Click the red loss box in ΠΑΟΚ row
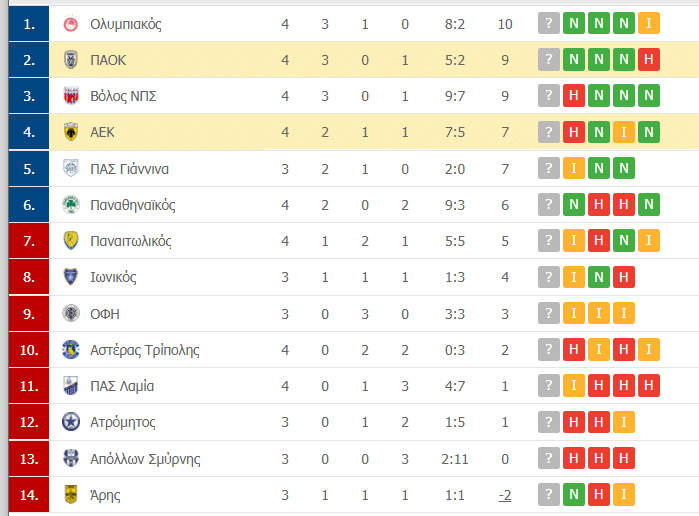The image size is (699, 516). point(649,60)
